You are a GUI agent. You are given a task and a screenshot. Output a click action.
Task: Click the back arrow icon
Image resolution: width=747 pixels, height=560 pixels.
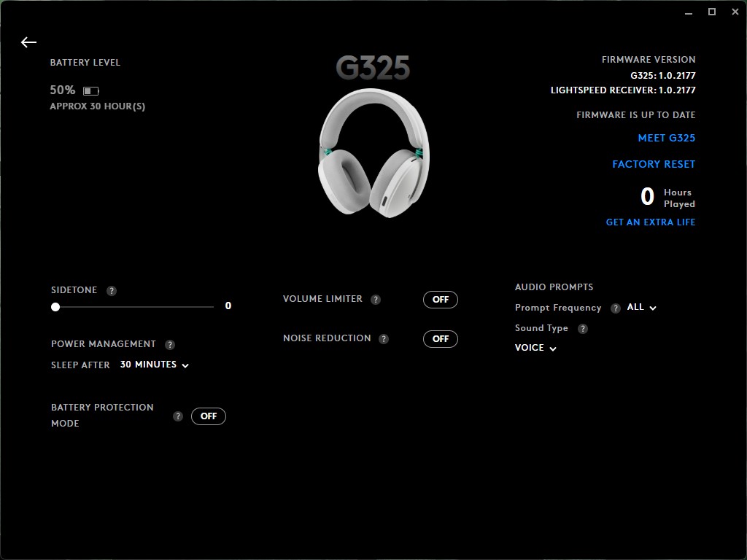point(28,42)
